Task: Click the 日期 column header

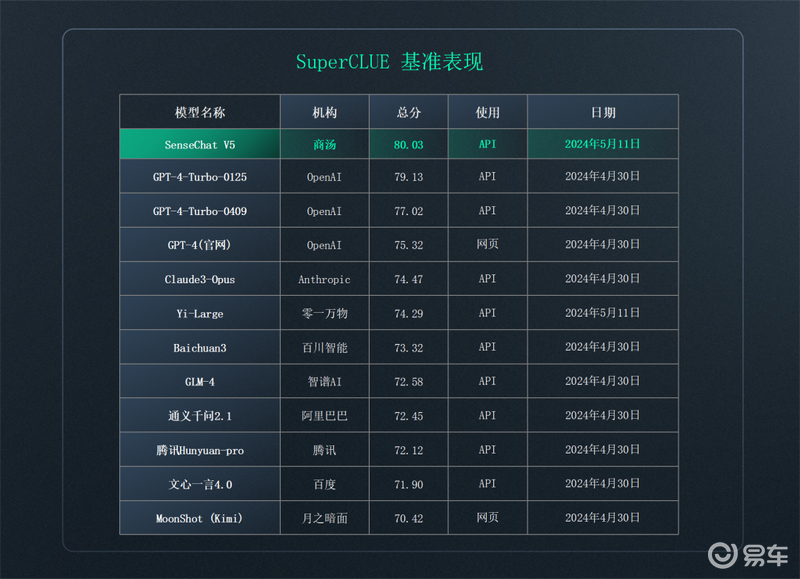Action: (x=603, y=112)
